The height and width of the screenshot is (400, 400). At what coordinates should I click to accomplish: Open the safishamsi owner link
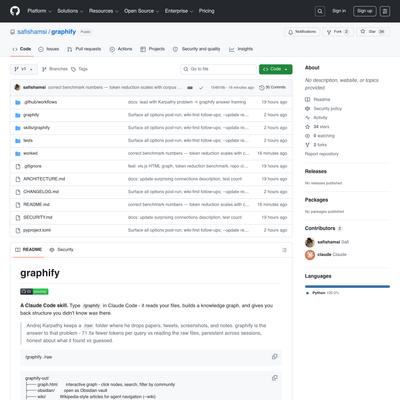tap(32, 32)
